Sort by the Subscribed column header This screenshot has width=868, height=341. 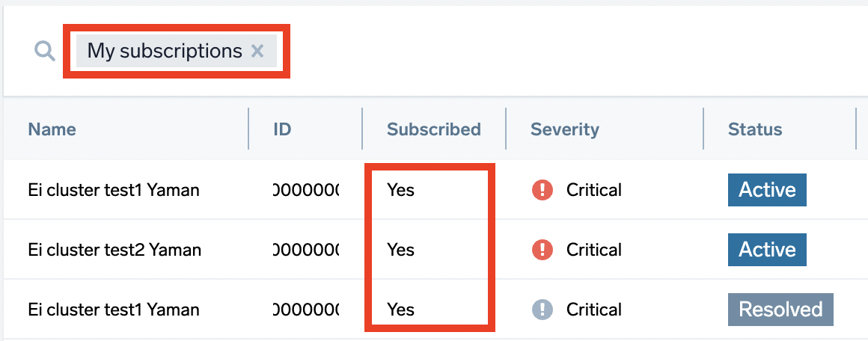pos(433,129)
